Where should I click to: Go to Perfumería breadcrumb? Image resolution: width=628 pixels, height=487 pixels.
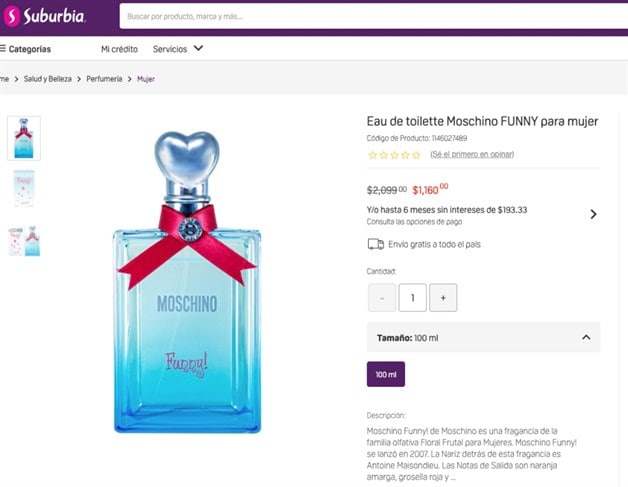[104, 78]
